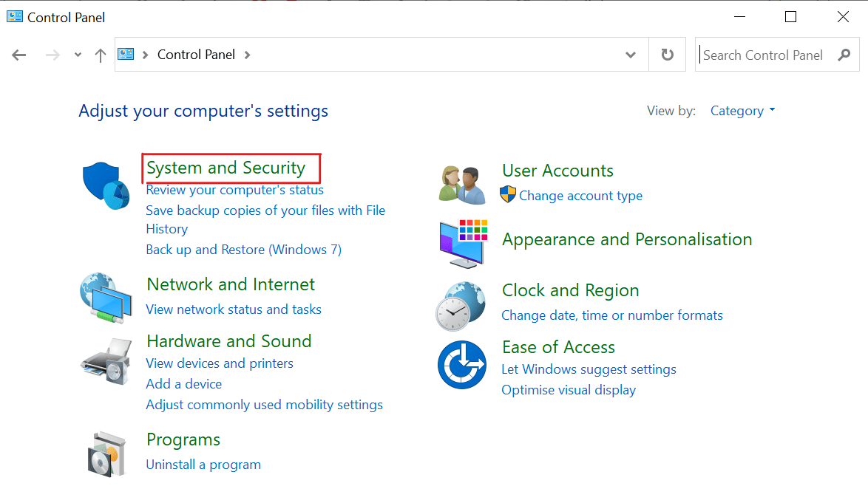Open the Ease of Access icon

click(461, 365)
